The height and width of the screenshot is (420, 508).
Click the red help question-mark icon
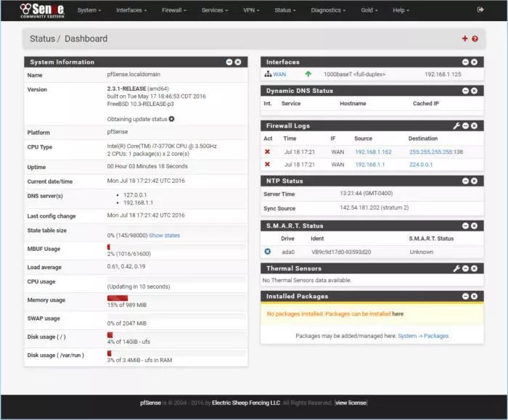point(475,39)
